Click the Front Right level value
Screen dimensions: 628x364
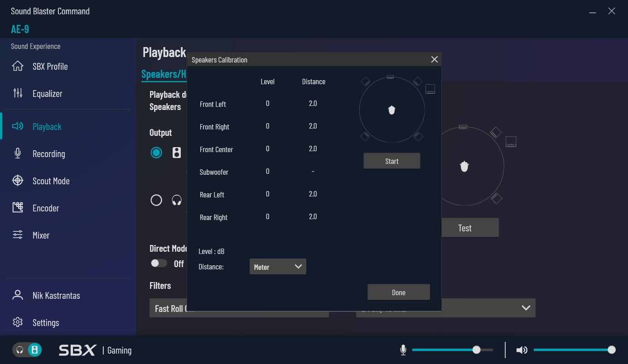[x=267, y=126]
